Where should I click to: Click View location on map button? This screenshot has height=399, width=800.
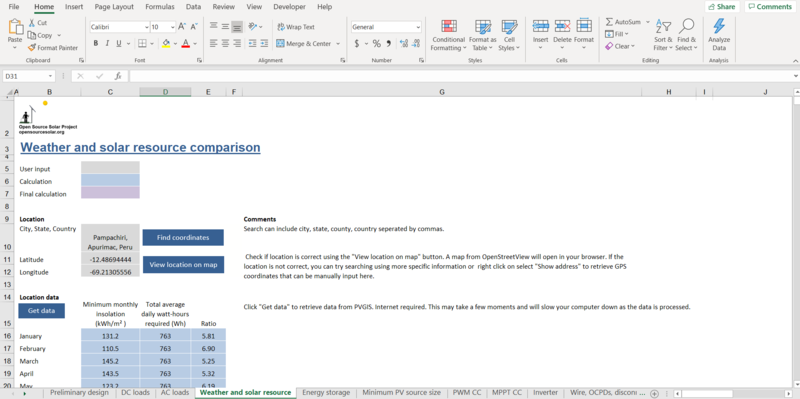[x=183, y=264]
